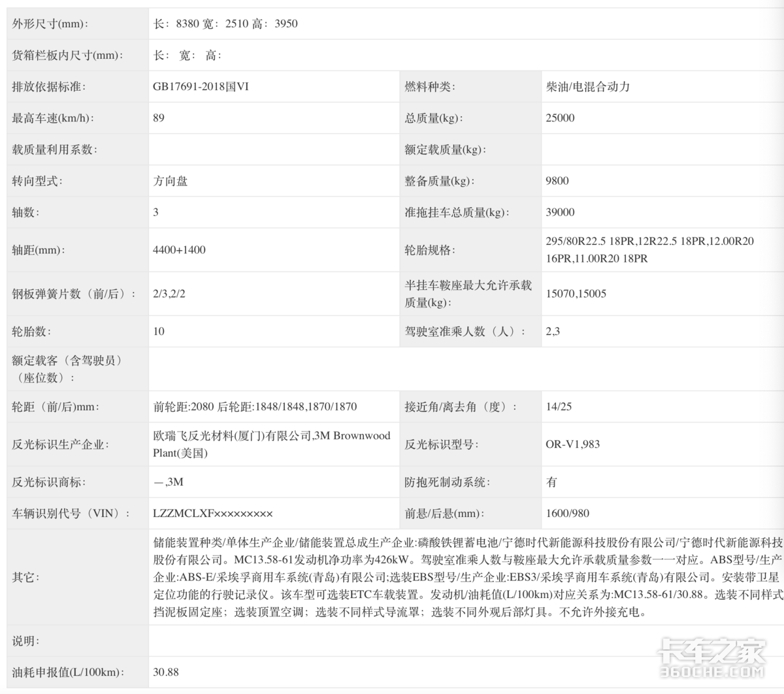The image size is (784, 694).
Task: Click the saddle load value 15070,15005
Action: pyautogui.click(x=576, y=294)
